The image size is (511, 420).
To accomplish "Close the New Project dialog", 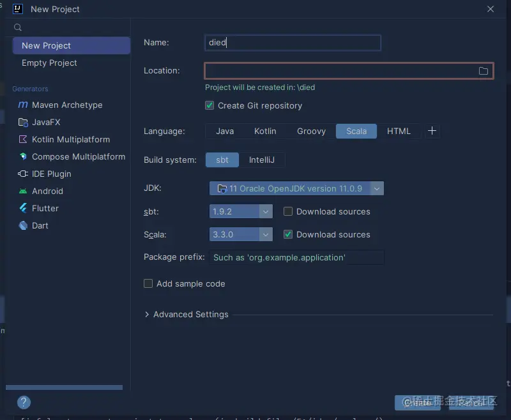I will click(x=491, y=9).
